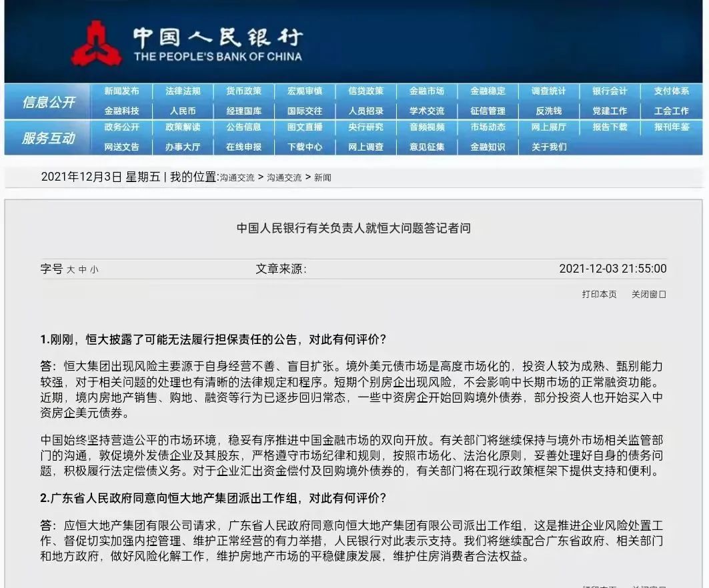
Task: Open 报告下载 navigation item
Action: 610,127
